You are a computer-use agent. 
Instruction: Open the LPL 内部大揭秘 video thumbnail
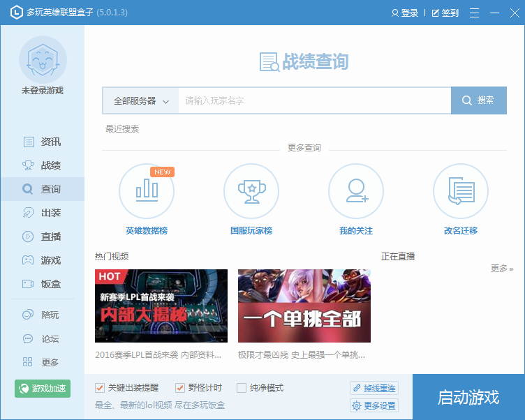point(161,306)
